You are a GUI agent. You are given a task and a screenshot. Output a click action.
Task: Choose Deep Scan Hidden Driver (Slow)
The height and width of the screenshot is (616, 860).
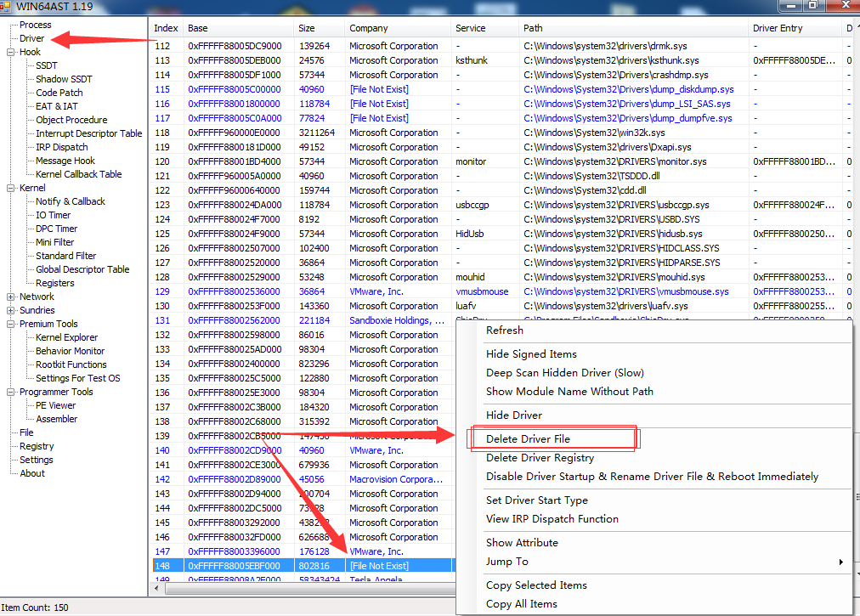point(564,373)
